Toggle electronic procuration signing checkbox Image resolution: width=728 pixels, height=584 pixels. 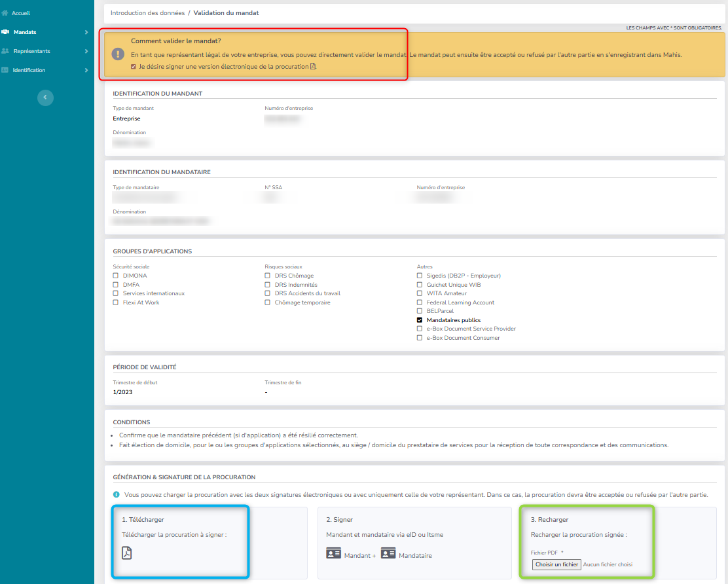pos(134,67)
